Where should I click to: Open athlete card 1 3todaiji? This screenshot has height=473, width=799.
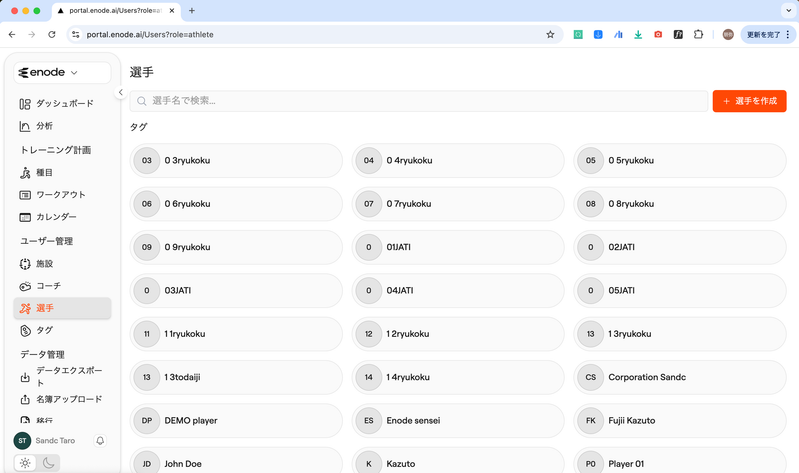click(x=236, y=377)
